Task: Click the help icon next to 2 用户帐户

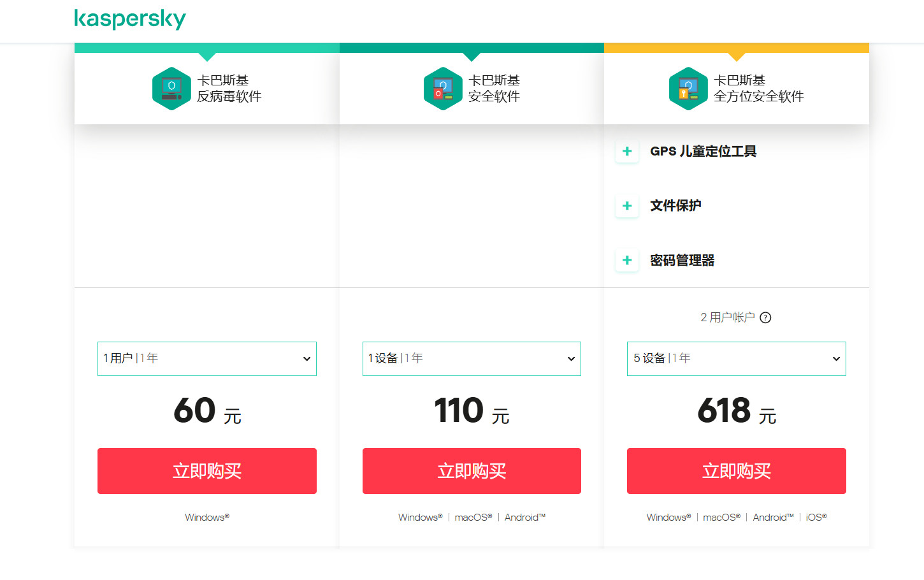Action: coord(765,317)
